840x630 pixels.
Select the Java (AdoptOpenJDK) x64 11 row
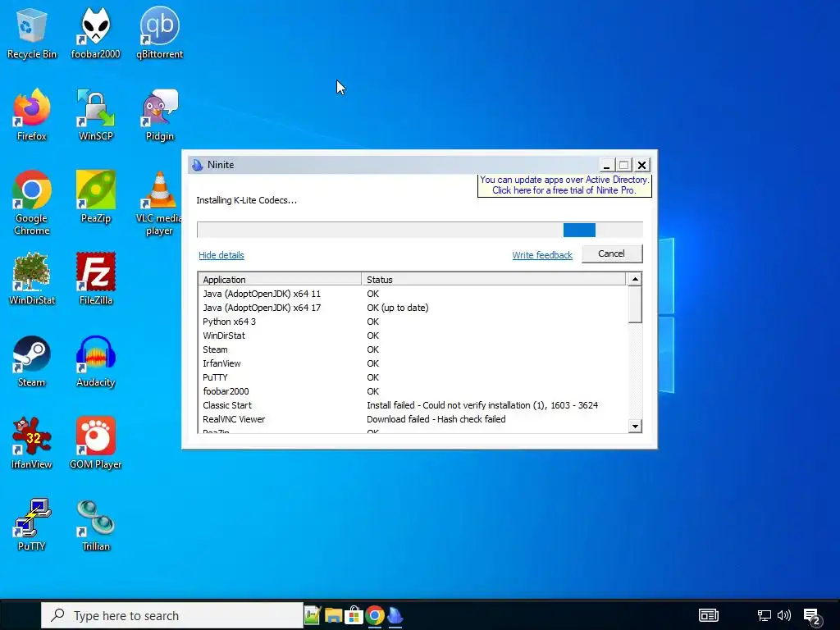412,294
